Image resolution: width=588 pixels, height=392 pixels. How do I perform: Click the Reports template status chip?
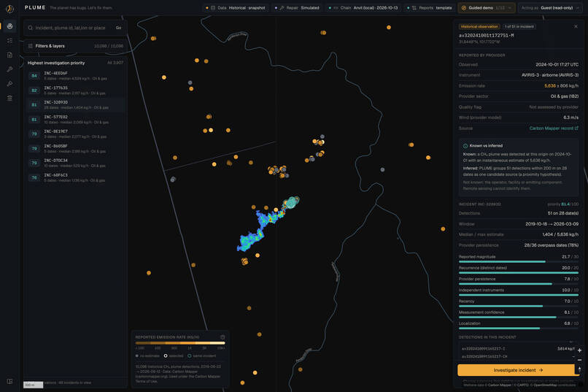coord(430,8)
